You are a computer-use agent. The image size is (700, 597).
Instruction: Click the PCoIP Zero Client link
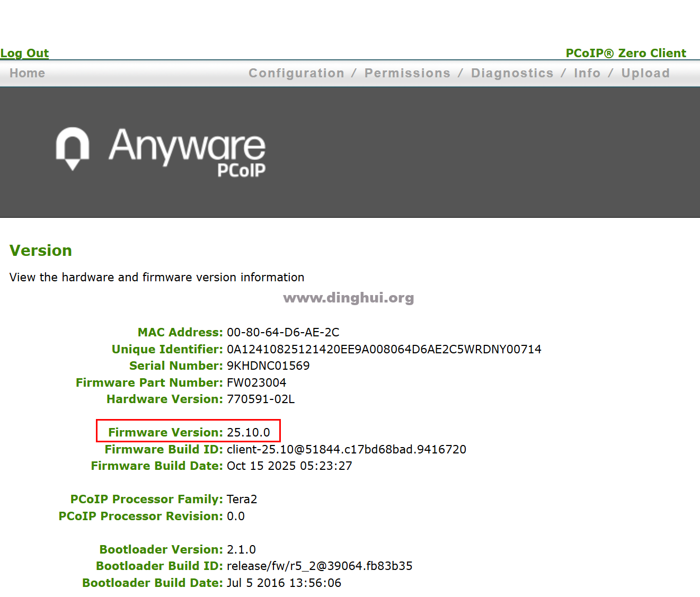click(x=625, y=54)
